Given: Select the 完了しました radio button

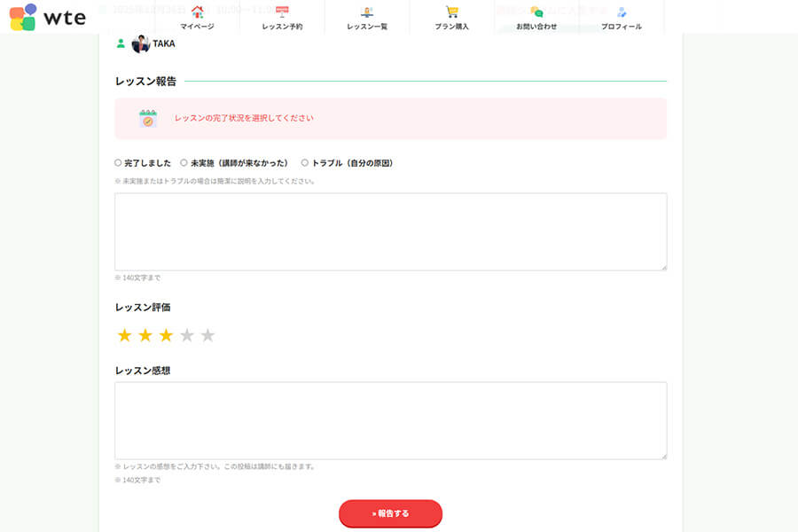Looking at the screenshot, I should coord(116,162).
